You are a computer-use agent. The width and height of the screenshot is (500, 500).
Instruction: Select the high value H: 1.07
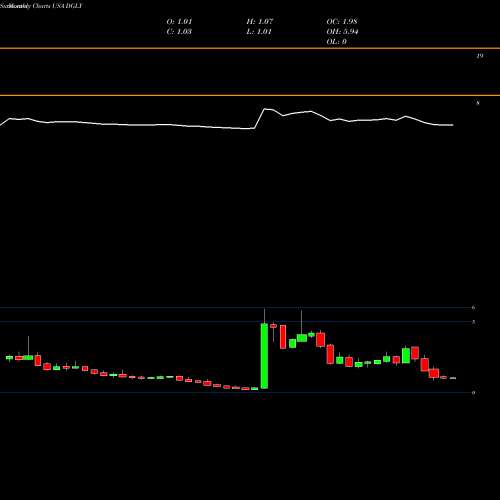click(260, 22)
